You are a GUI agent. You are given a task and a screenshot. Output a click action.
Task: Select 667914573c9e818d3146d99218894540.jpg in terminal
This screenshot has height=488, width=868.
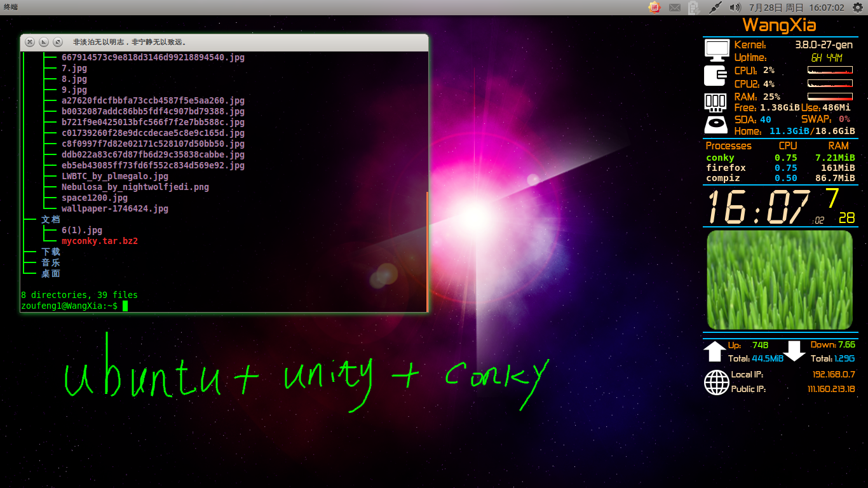[153, 57]
